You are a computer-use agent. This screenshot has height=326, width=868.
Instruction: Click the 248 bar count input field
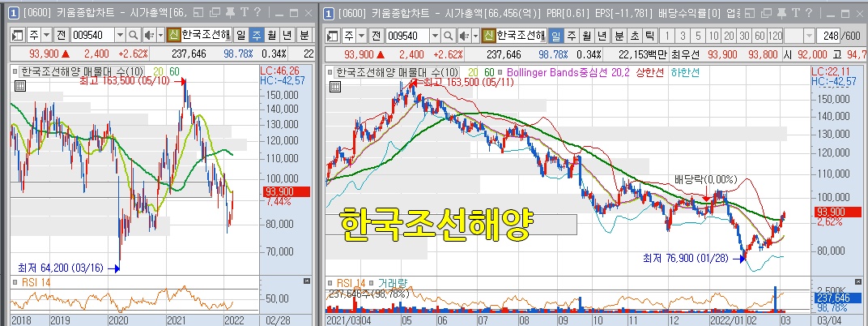pos(828,36)
